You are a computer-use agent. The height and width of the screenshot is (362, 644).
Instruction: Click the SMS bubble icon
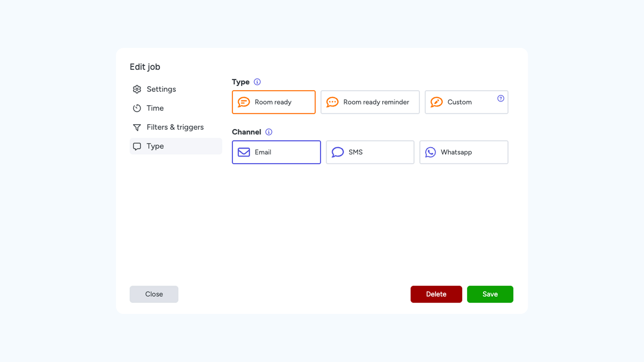click(338, 152)
